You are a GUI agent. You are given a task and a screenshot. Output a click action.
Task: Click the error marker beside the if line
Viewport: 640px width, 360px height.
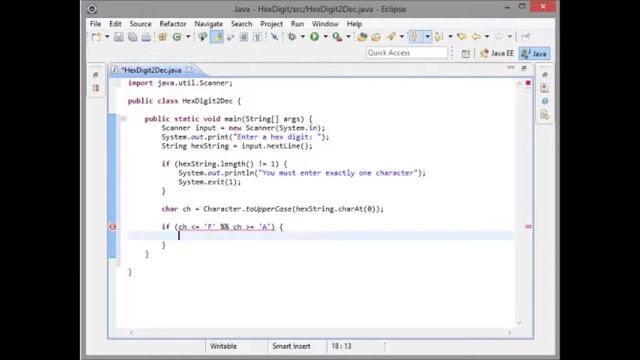click(113, 227)
